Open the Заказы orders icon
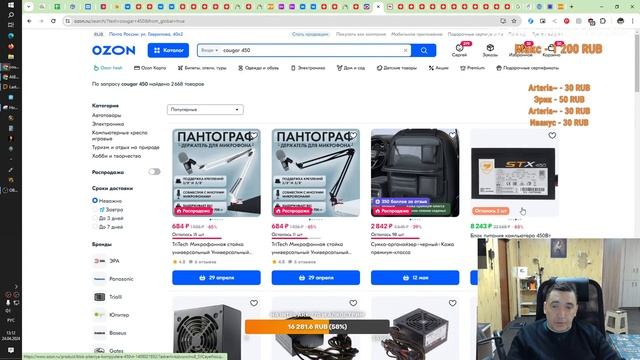The height and width of the screenshot is (360, 640). point(490,50)
